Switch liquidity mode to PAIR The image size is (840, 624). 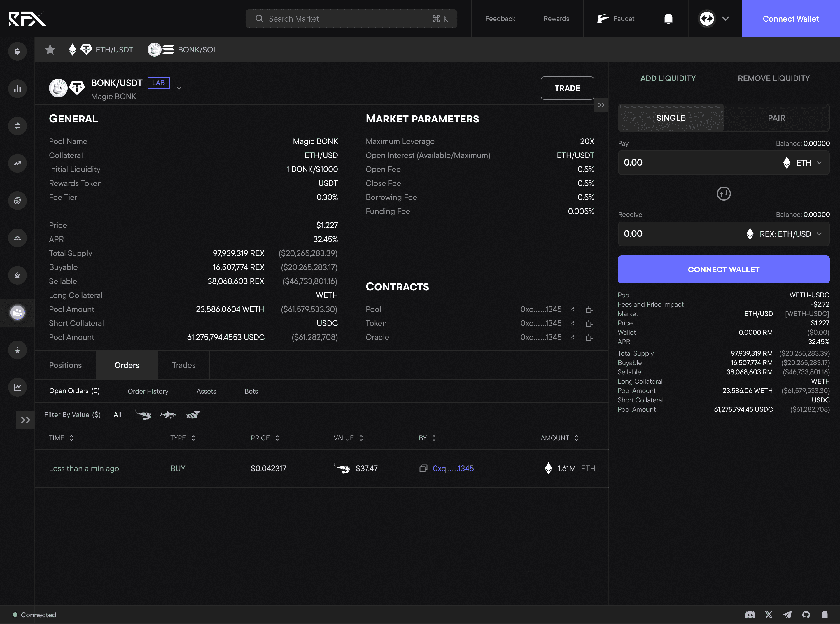(776, 118)
